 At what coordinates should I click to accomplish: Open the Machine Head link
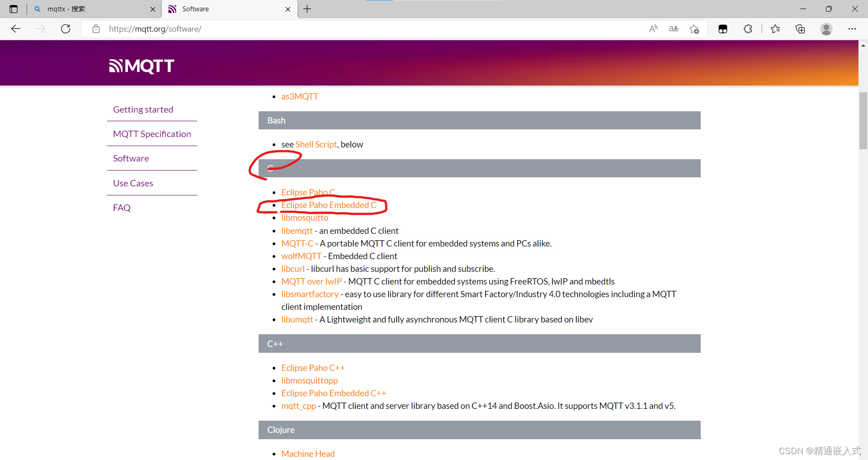(x=308, y=454)
